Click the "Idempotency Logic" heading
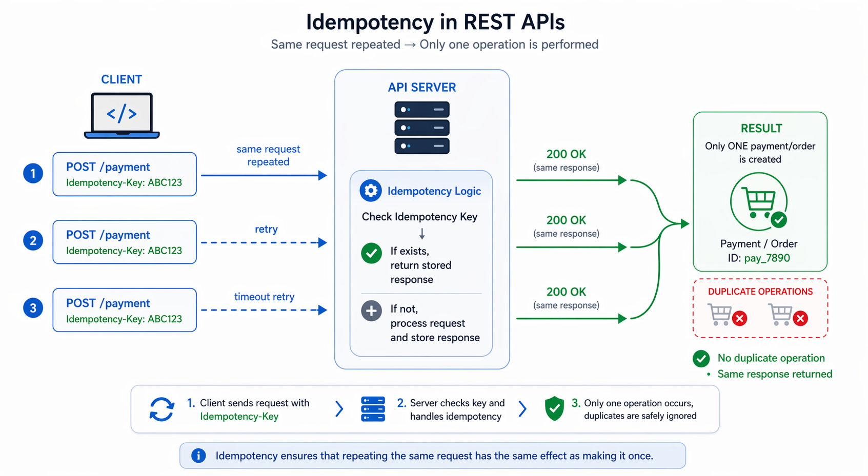The height and width of the screenshot is (476, 868). tap(434, 191)
